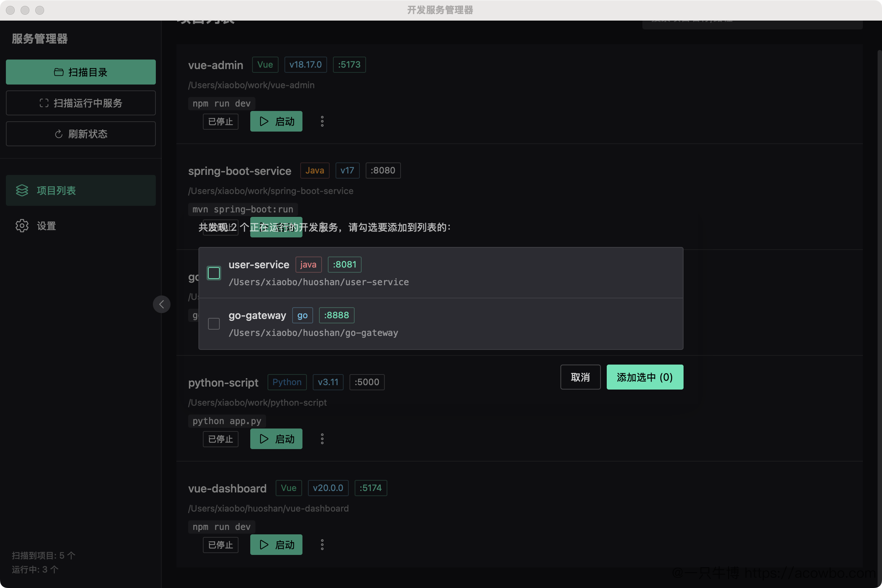The height and width of the screenshot is (588, 882).
Task: Click 扫描到项目: 5 个 status text
Action: click(x=43, y=555)
